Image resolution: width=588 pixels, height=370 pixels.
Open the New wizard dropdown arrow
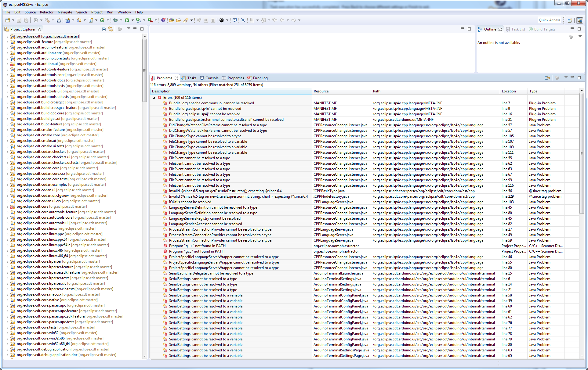click(13, 20)
